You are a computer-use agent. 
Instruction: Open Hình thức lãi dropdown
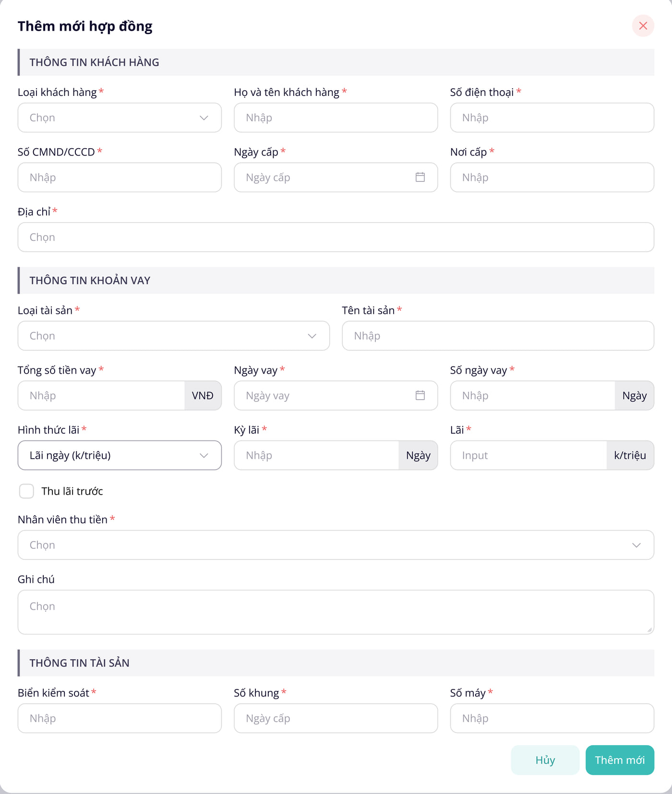120,455
